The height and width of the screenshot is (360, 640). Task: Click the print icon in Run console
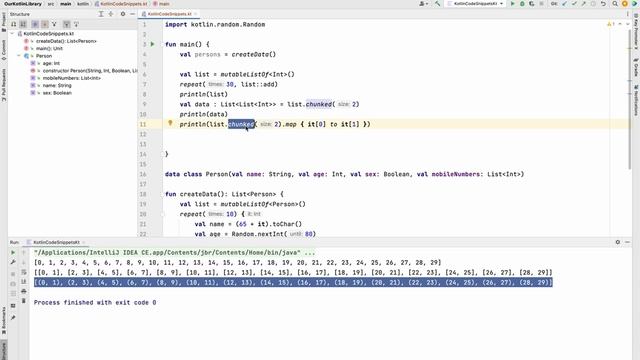click(x=24, y=291)
